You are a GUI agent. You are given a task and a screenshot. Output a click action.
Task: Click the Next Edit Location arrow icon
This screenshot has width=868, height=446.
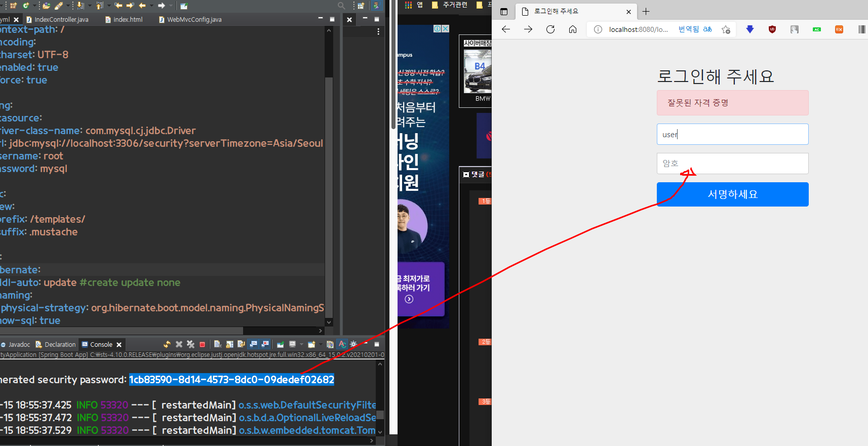tap(130, 6)
